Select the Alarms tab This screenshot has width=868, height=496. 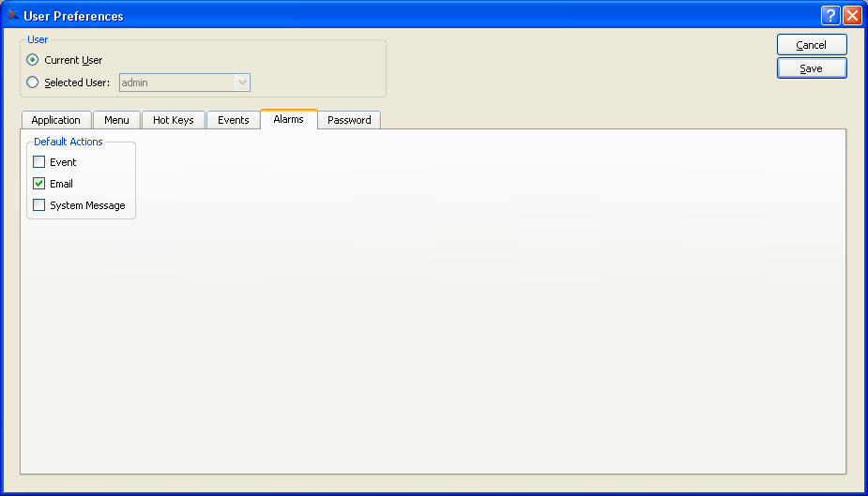[288, 119]
